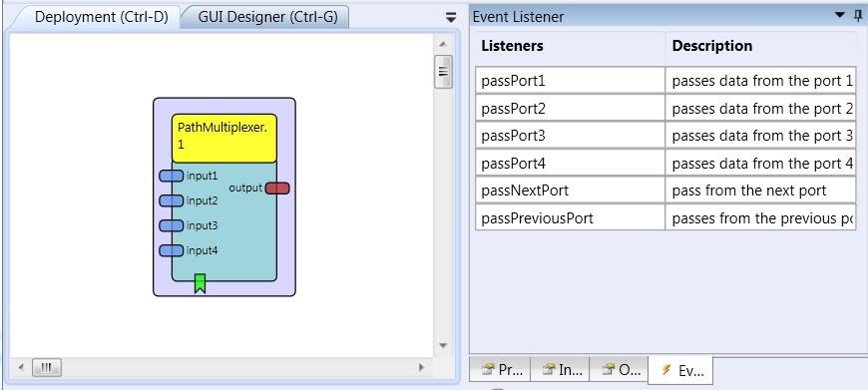Click 'passes from the previous' description cell
Viewport: 868px width, 390px height.
pos(760,218)
